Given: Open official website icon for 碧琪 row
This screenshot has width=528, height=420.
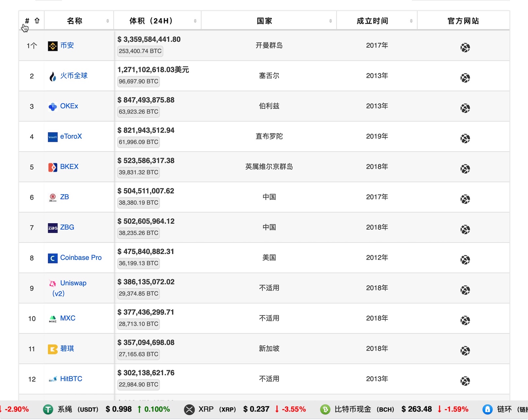Looking at the screenshot, I should click(465, 351).
